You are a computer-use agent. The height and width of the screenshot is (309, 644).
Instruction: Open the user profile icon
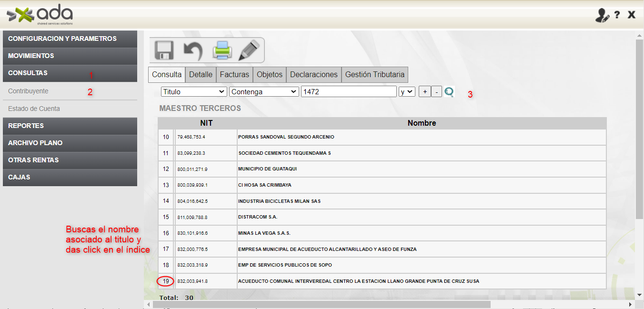[x=602, y=15]
